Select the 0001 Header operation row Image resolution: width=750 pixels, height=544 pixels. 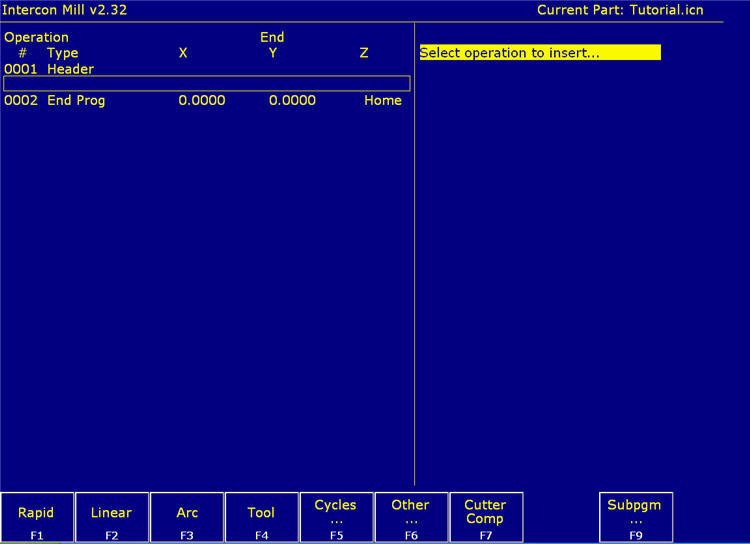click(x=50, y=69)
